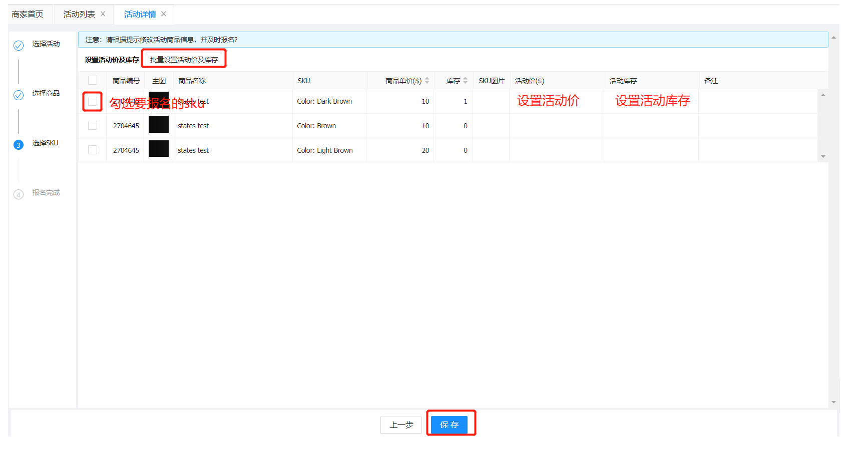Screen dimensions: 868x451
Task: Click product number 2704645 in Light Brown row
Action: [x=126, y=150]
